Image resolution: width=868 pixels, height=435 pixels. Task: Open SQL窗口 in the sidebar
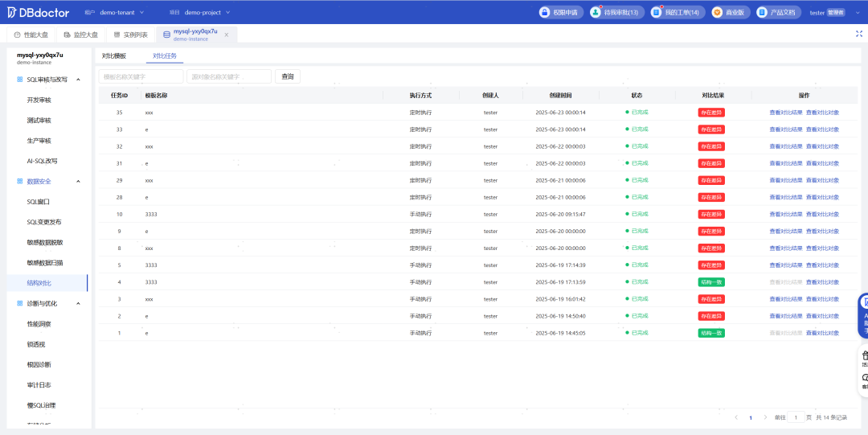[39, 202]
